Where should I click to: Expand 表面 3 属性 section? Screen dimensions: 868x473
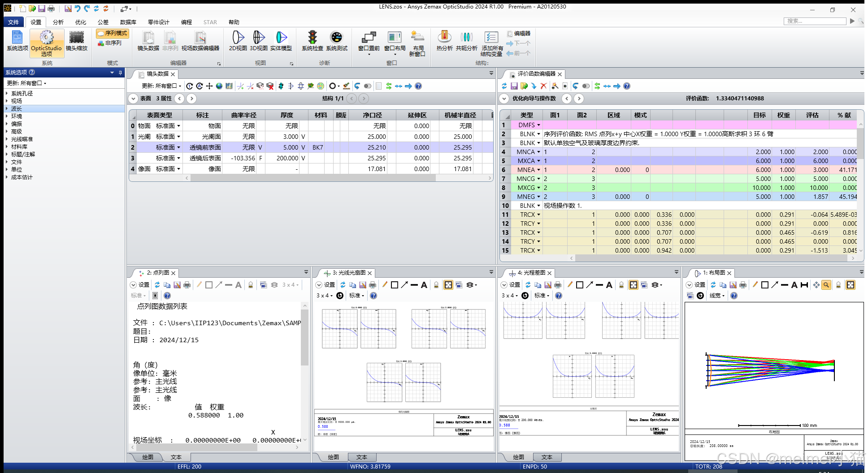134,99
